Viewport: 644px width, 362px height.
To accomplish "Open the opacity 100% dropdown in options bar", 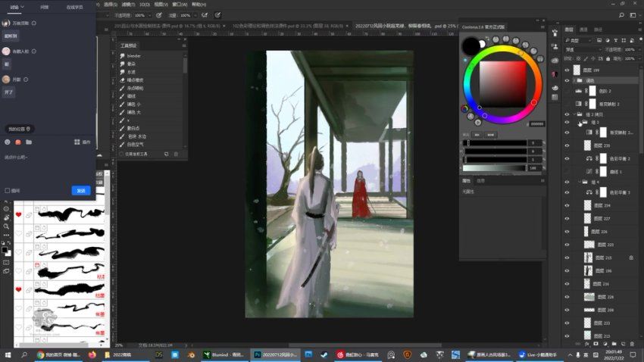I will [x=149, y=16].
